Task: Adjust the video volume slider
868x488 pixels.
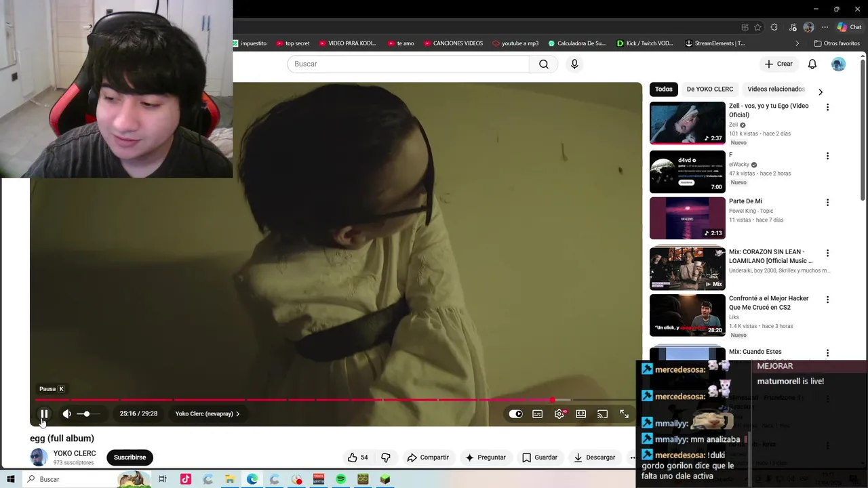Action: [x=88, y=413]
